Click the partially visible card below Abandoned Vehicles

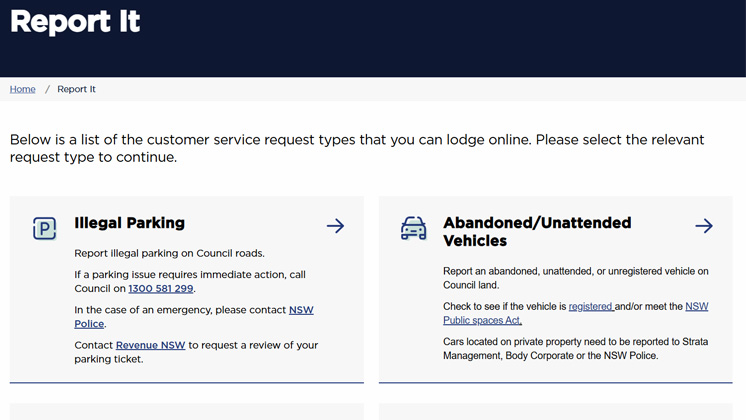[556, 411]
